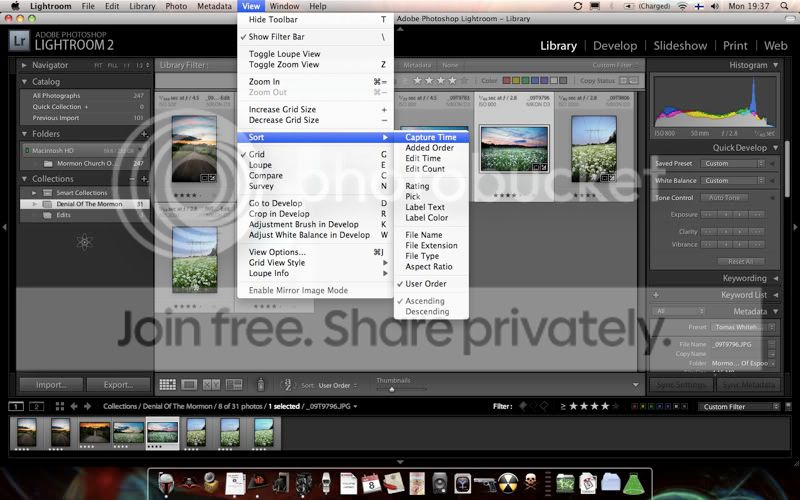800x500 pixels.
Task: Expand the Smart Collections group
Action: point(34,192)
